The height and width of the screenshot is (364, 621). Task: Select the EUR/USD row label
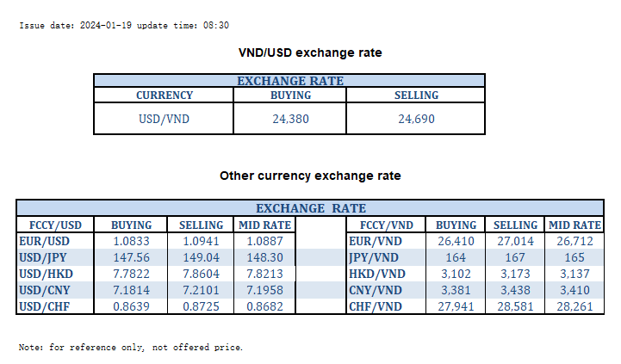point(43,242)
